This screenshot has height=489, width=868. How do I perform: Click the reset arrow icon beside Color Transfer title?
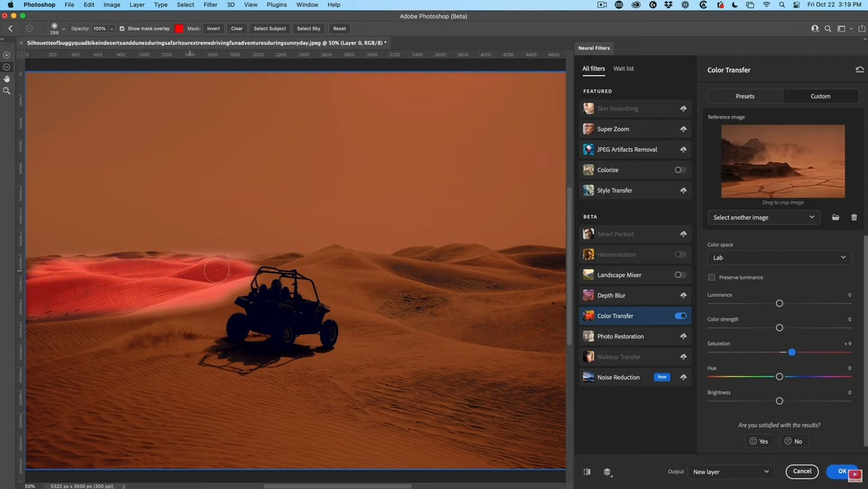858,68
